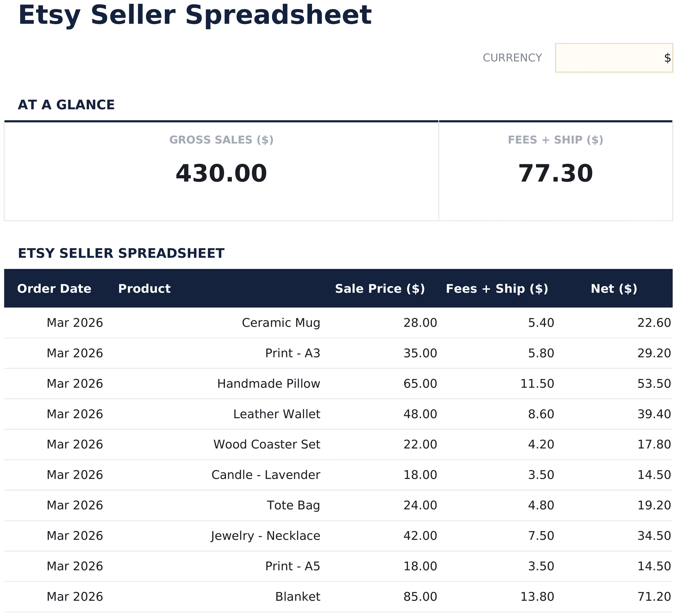677x616 pixels.
Task: Select the Handmade Pillow product cell
Action: pyautogui.click(x=269, y=383)
